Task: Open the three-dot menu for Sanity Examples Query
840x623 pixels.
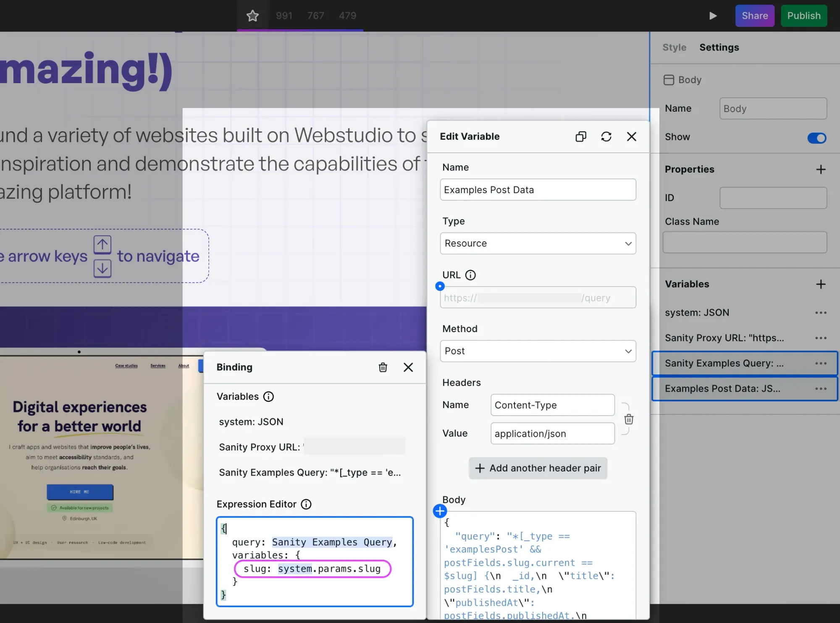Action: [x=821, y=363]
